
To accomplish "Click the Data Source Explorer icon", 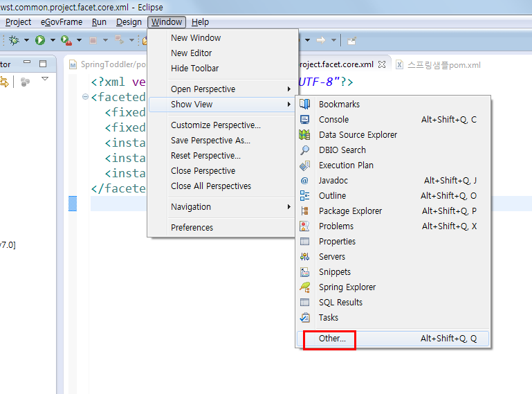I will pos(304,134).
